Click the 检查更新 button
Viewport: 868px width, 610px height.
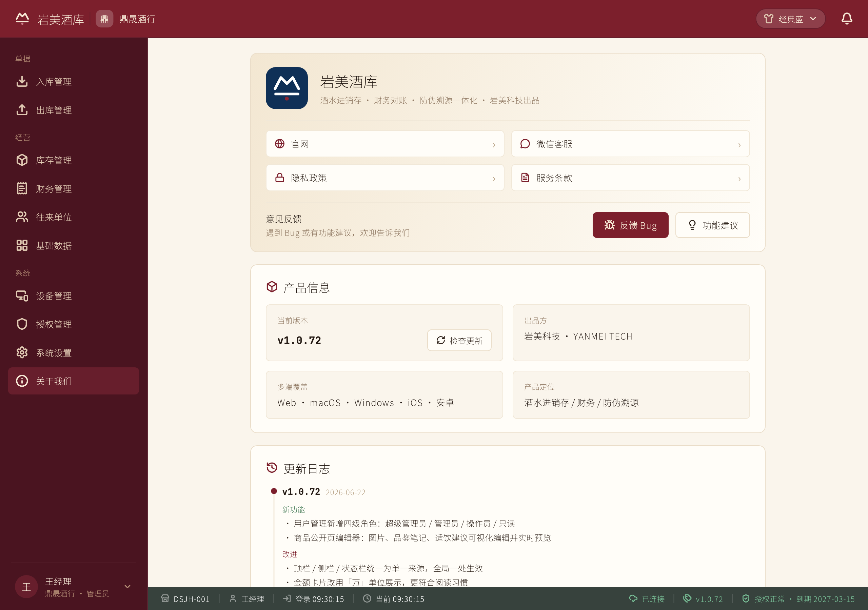pyautogui.click(x=459, y=340)
